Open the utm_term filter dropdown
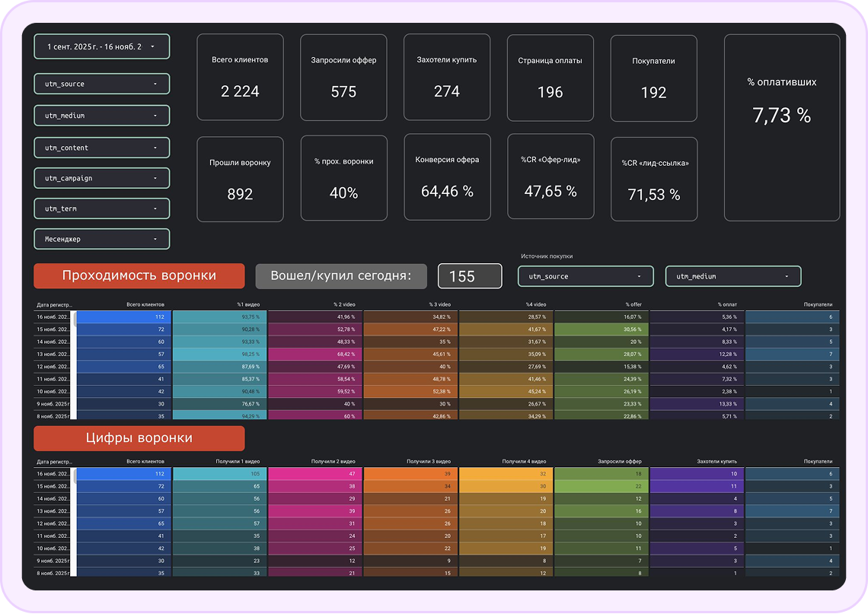This screenshot has height=614, width=868. tap(101, 208)
